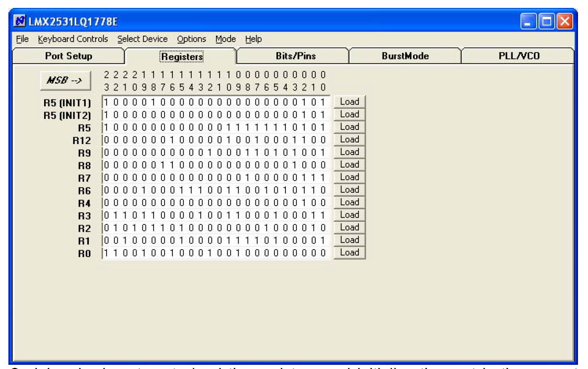This screenshot has width=588, height=369.
Task: Focus the R3 register bit field
Action: [x=215, y=216]
